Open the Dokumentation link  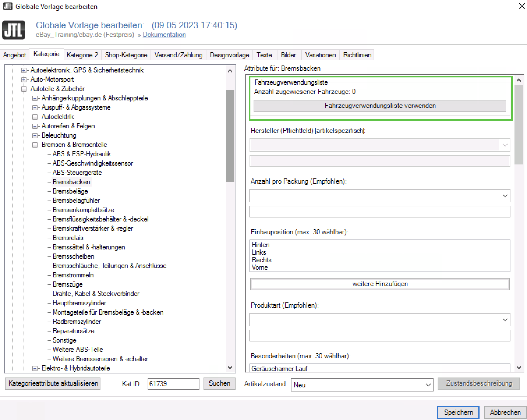tap(164, 35)
